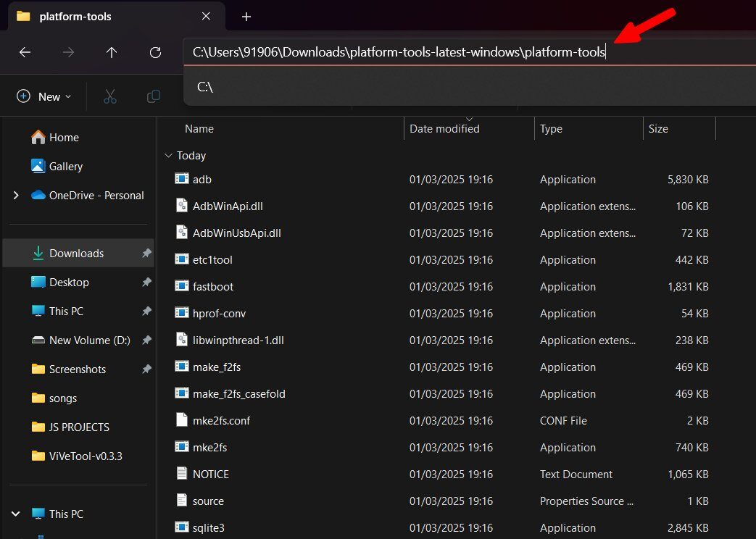Click the Copy icon in toolbar
Image resolution: width=756 pixels, height=539 pixels.
click(154, 96)
